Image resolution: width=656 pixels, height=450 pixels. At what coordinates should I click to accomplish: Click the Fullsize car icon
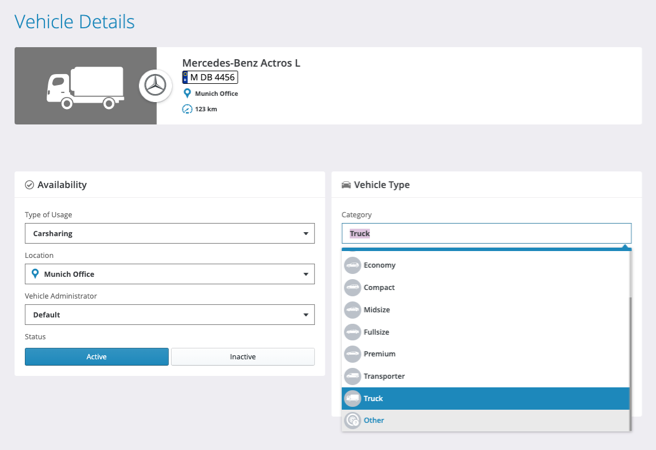(x=352, y=332)
